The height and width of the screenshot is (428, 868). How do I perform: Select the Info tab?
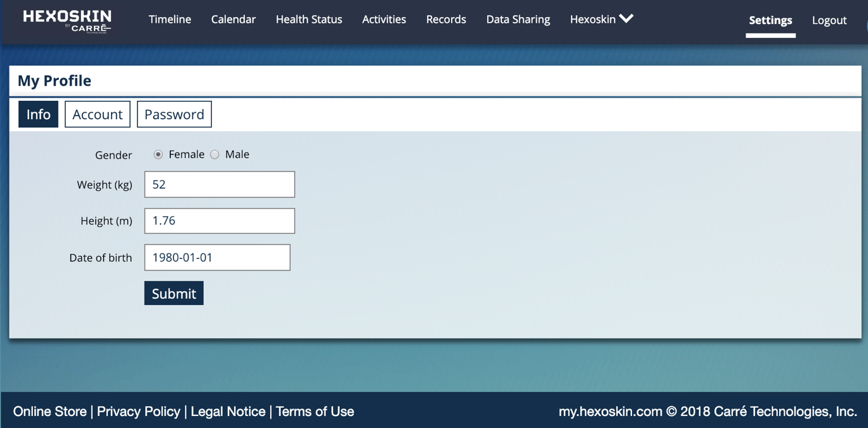(x=38, y=114)
